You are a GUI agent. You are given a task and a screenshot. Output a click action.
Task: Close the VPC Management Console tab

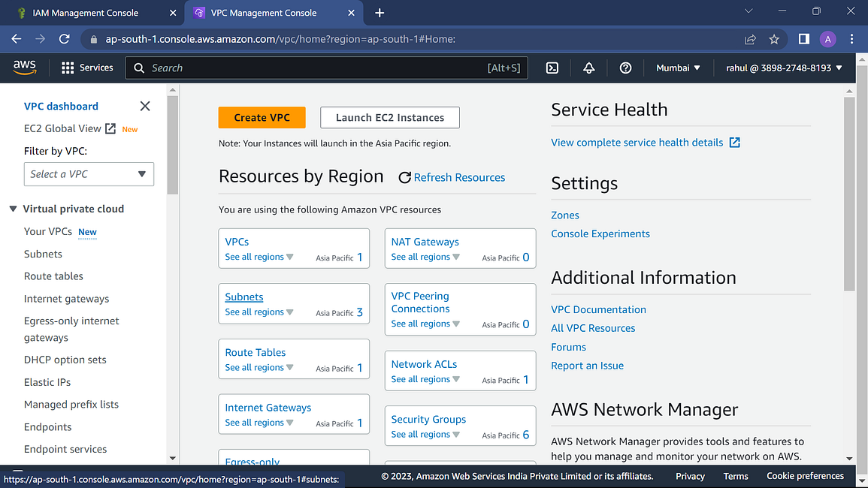point(351,13)
